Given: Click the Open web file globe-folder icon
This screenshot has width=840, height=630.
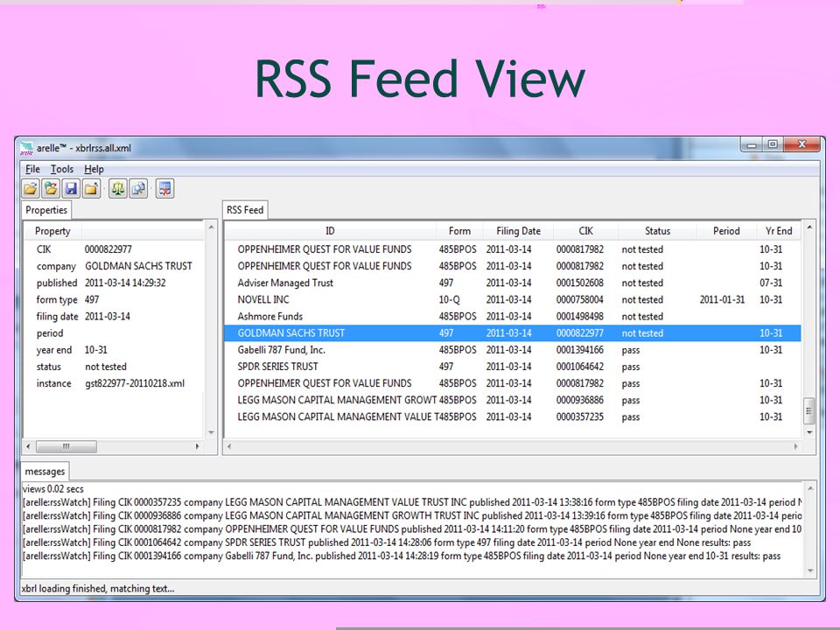Looking at the screenshot, I should point(51,189).
